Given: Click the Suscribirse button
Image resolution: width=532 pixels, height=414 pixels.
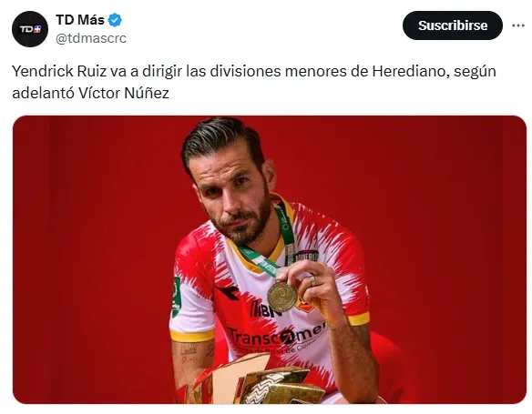Looking at the screenshot, I should coord(453,25).
